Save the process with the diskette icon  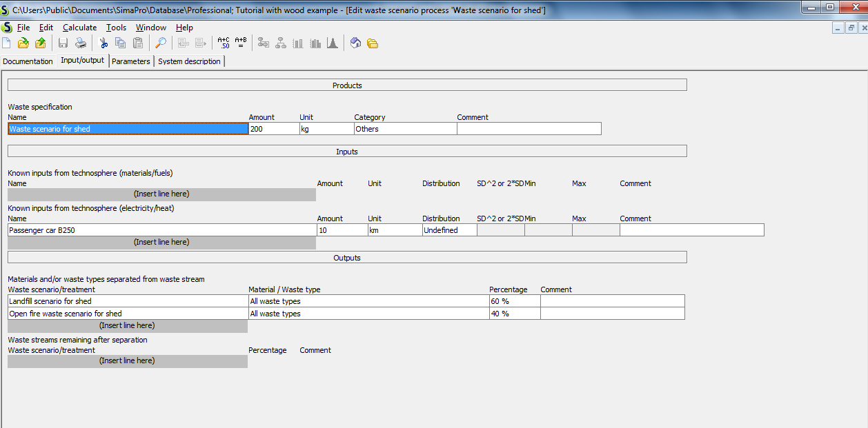click(63, 43)
